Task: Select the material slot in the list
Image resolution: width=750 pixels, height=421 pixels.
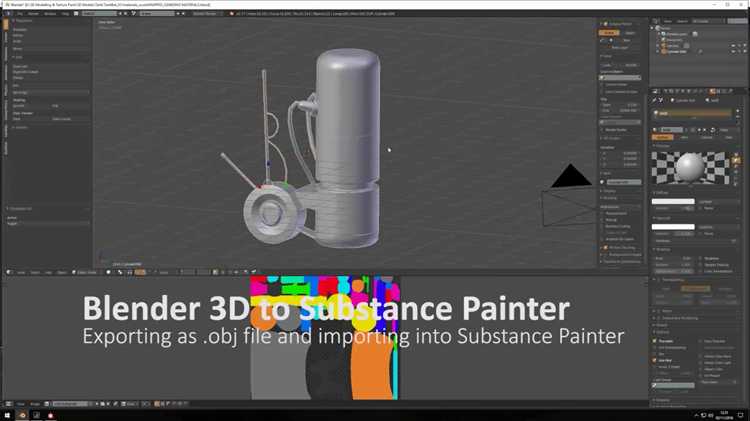Action: click(693, 113)
